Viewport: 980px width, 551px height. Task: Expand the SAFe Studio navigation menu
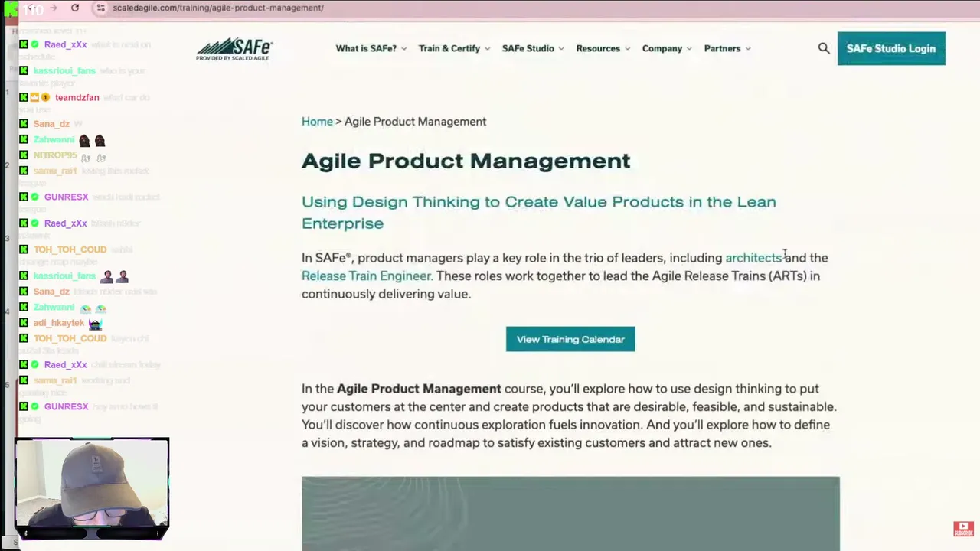(533, 48)
